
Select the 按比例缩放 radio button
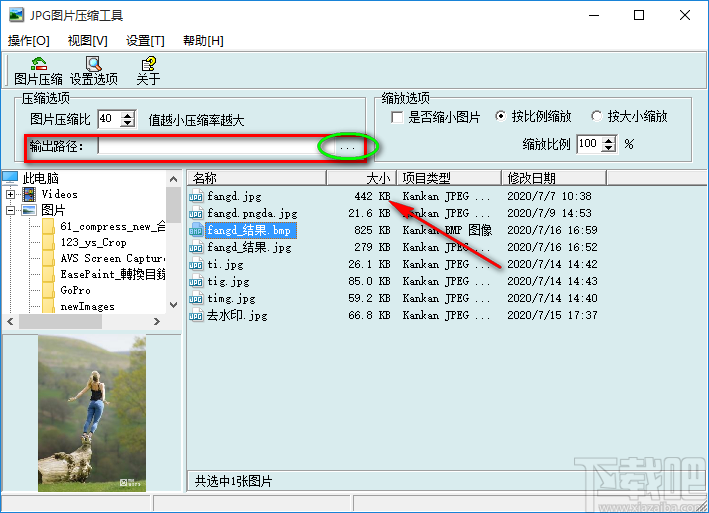501,116
